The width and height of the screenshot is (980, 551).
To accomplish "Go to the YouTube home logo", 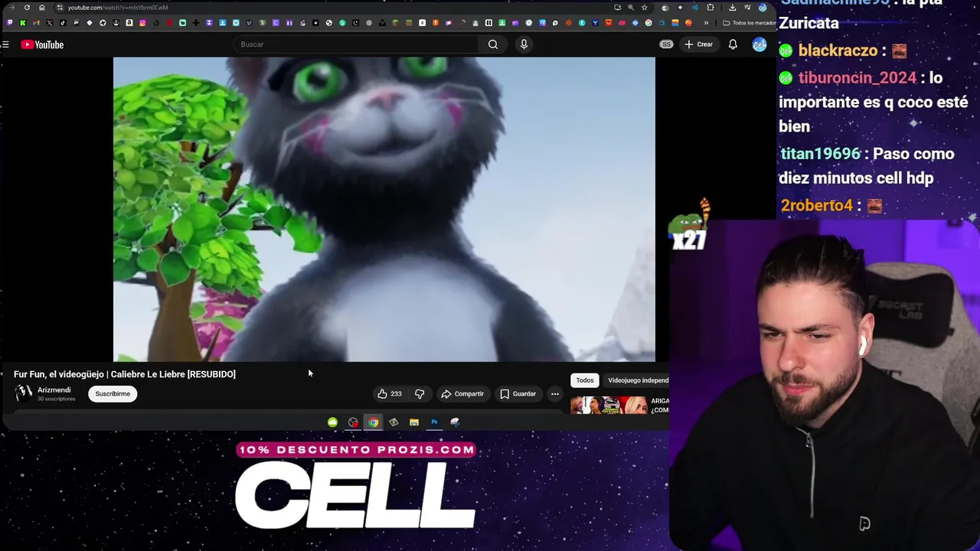I will tap(42, 44).
